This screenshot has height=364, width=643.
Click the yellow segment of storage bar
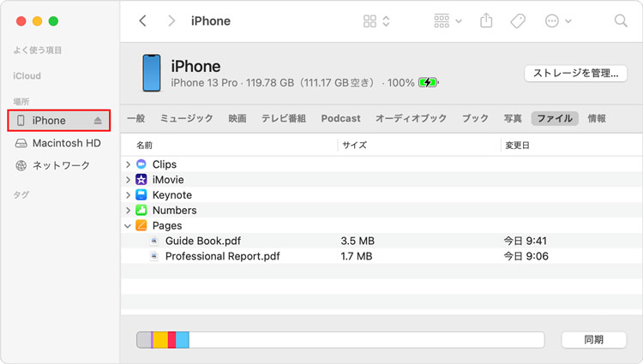pos(160,340)
